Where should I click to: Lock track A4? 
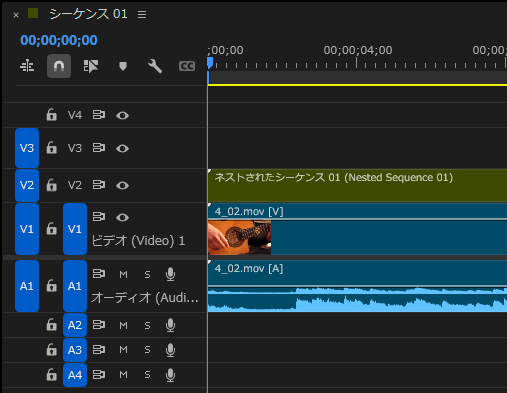pos(51,375)
